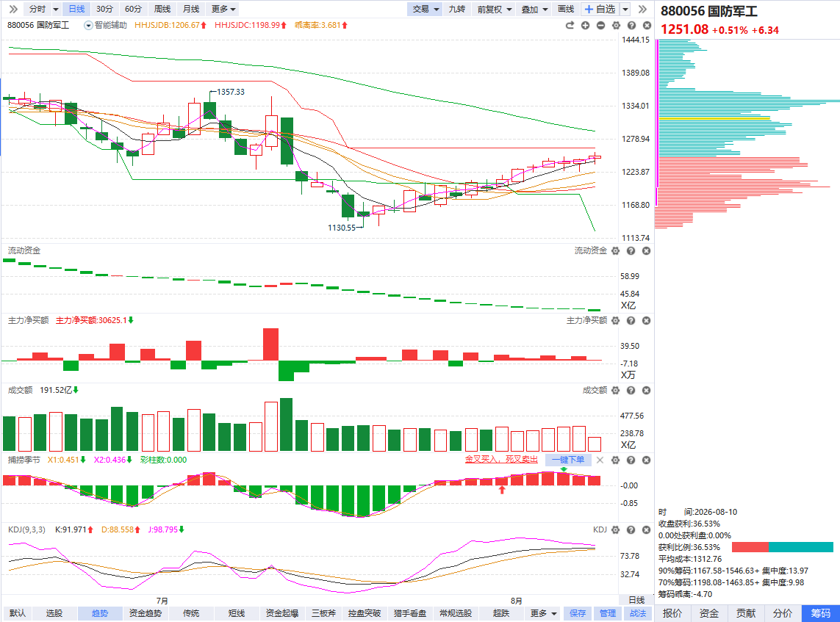Click the redo arrow icon above chart

pos(570,25)
